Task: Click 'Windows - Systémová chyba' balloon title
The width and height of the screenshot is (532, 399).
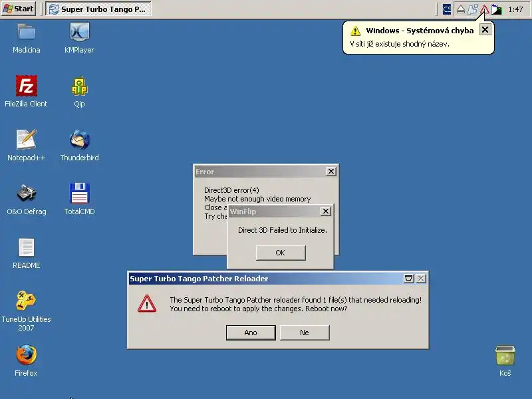Action: 420,31
